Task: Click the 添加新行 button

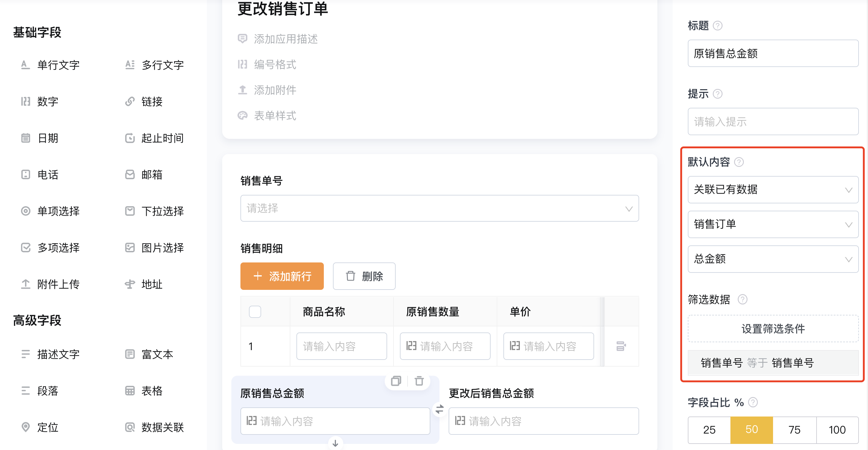Action: pos(282,276)
